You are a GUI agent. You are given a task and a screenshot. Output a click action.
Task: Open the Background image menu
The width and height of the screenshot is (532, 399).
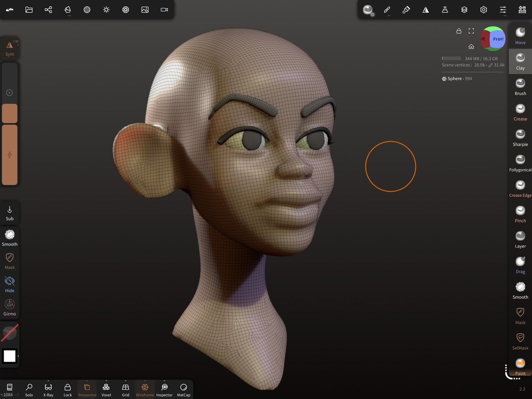pos(145,10)
